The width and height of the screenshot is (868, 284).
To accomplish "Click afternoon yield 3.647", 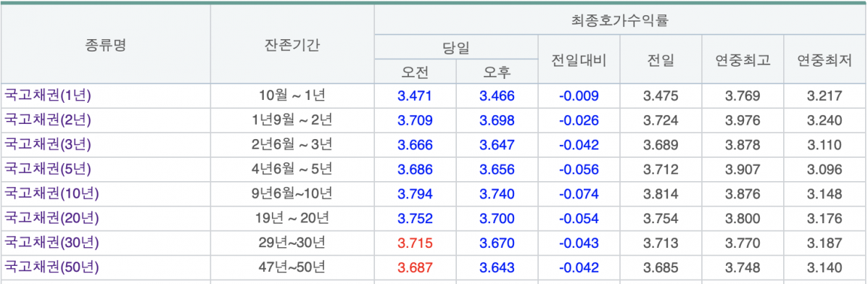I will tap(497, 145).
